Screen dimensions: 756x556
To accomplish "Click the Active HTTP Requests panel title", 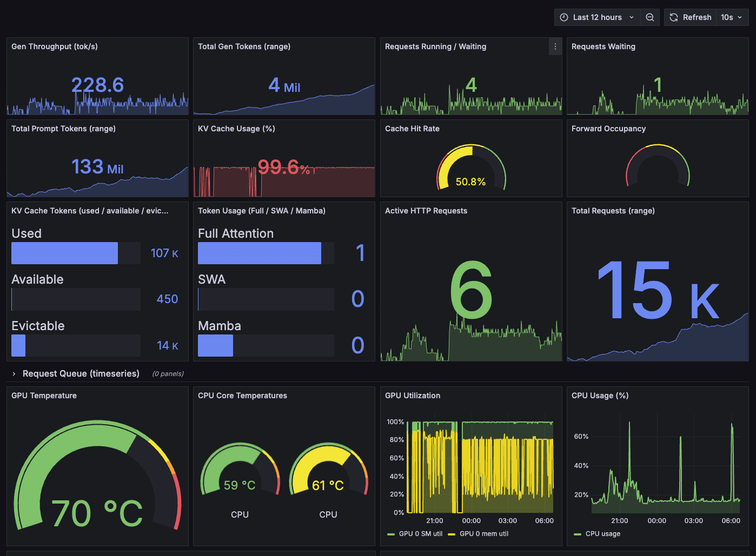I will click(x=426, y=211).
